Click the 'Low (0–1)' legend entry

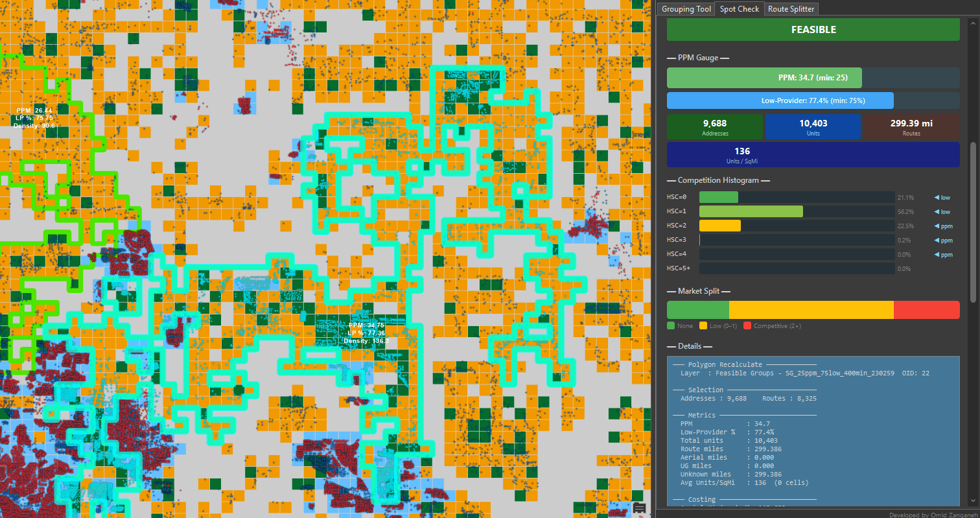click(x=719, y=325)
